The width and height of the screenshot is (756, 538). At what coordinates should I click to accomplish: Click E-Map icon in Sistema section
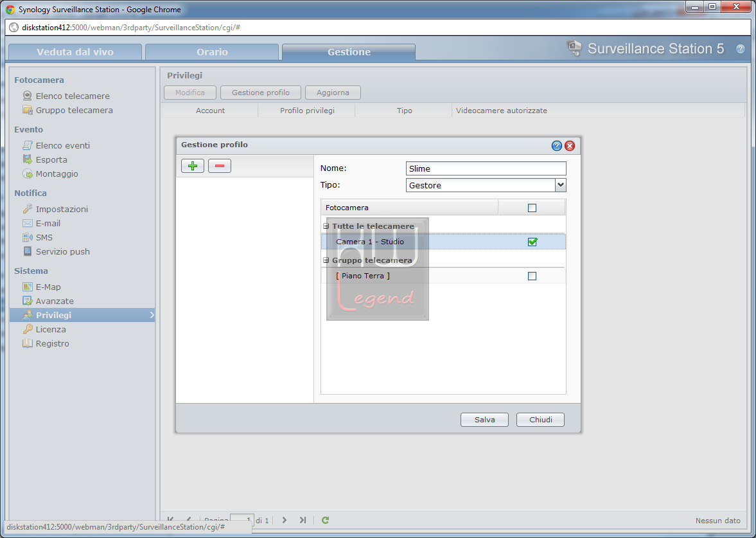click(x=28, y=287)
